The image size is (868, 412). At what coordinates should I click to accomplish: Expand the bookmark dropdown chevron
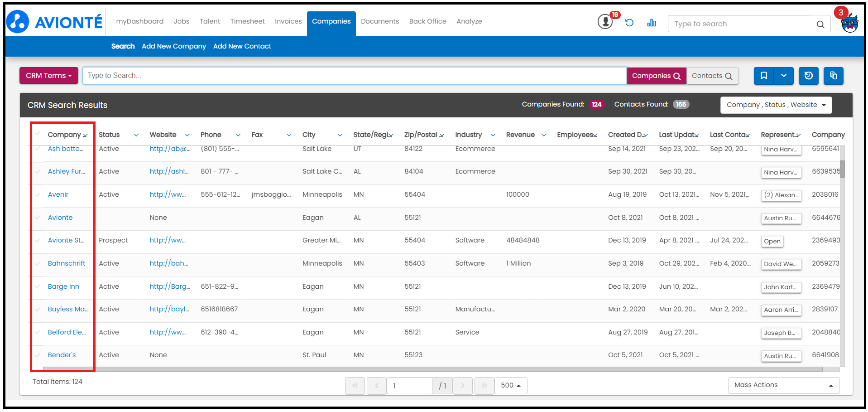pyautogui.click(x=784, y=76)
